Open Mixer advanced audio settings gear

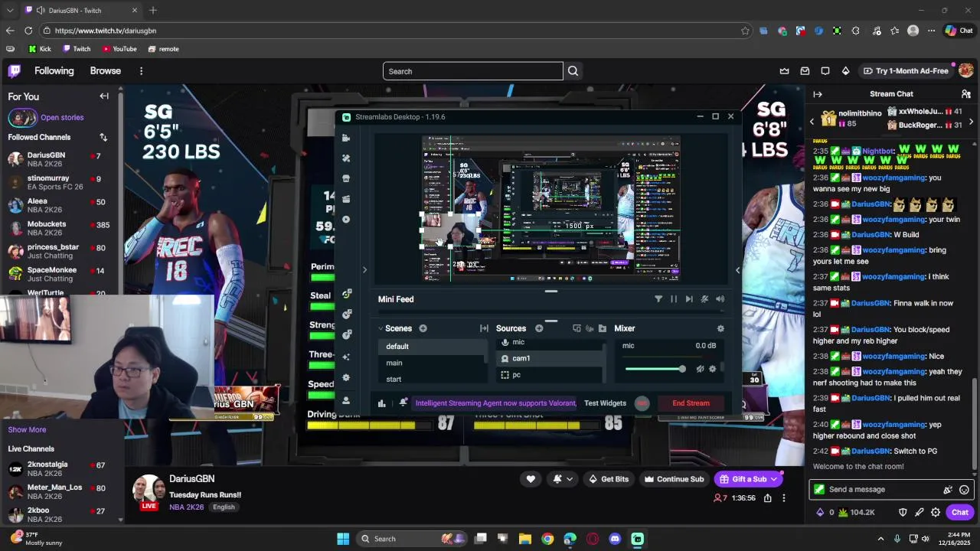coord(720,328)
